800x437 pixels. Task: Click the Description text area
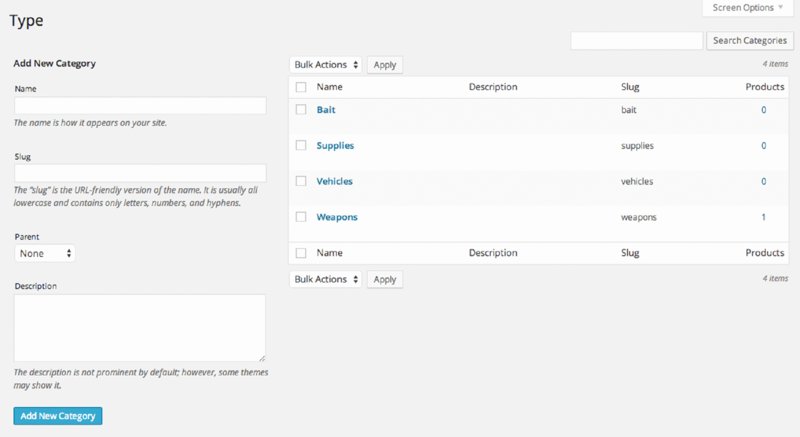[140, 327]
